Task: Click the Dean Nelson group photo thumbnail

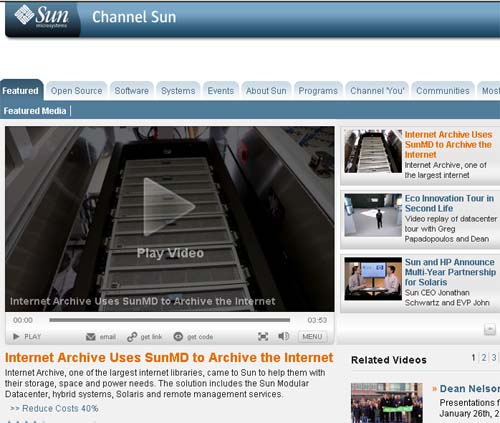Action: (x=387, y=403)
